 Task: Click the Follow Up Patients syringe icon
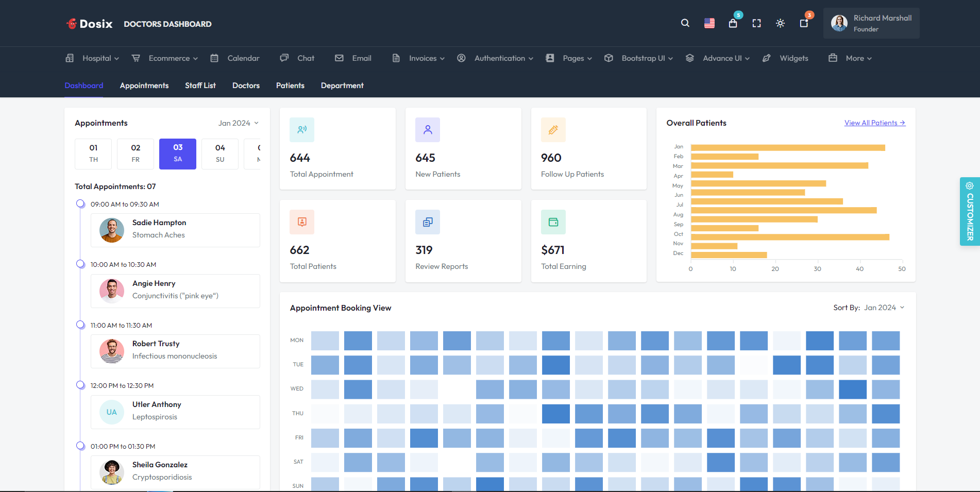pos(553,130)
